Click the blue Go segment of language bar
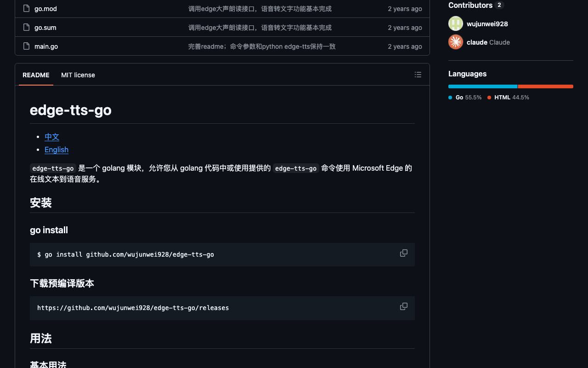Viewport: 588px width, 368px height. coord(483,86)
